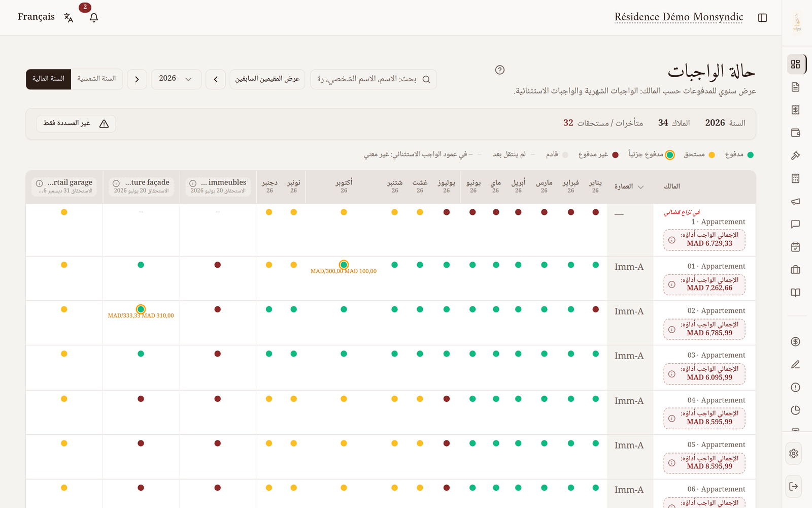Switch language to Français
Image resolution: width=812 pixels, height=508 pixels.
(36, 17)
